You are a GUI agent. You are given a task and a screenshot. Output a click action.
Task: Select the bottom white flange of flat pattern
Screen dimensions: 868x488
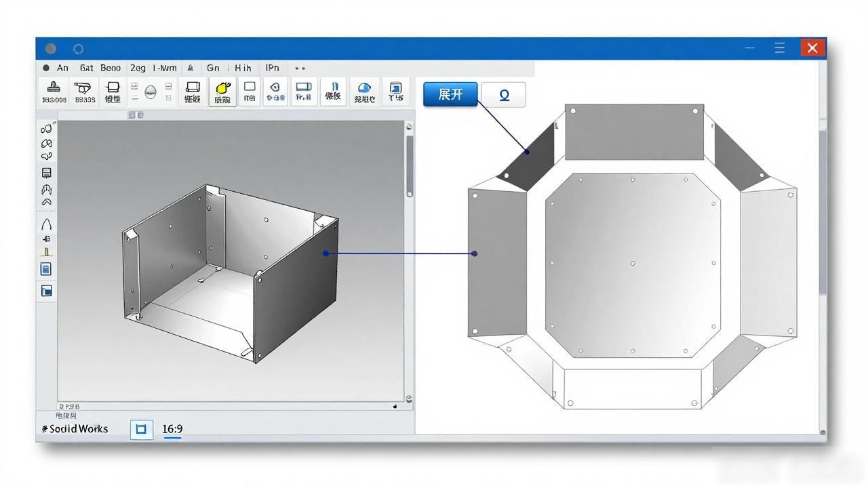632,388
